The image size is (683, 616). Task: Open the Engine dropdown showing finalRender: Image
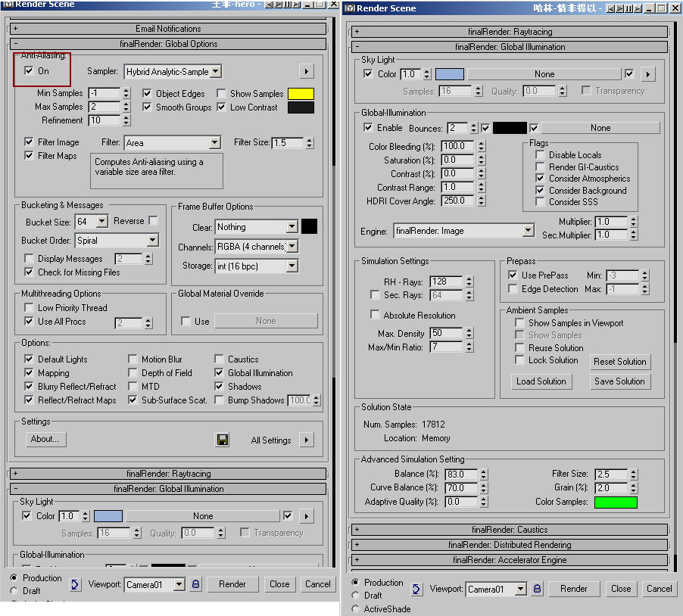pos(528,230)
